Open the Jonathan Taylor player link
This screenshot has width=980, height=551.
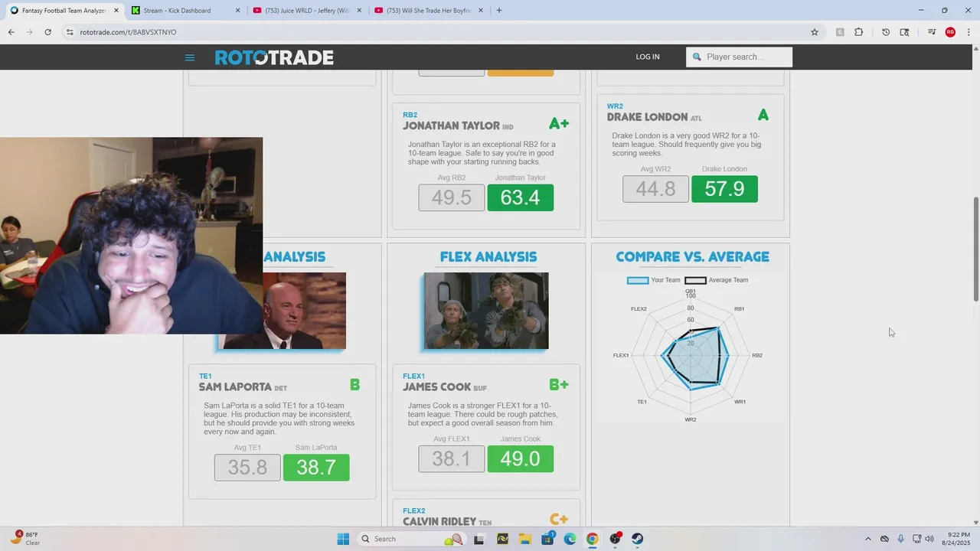[452, 126]
